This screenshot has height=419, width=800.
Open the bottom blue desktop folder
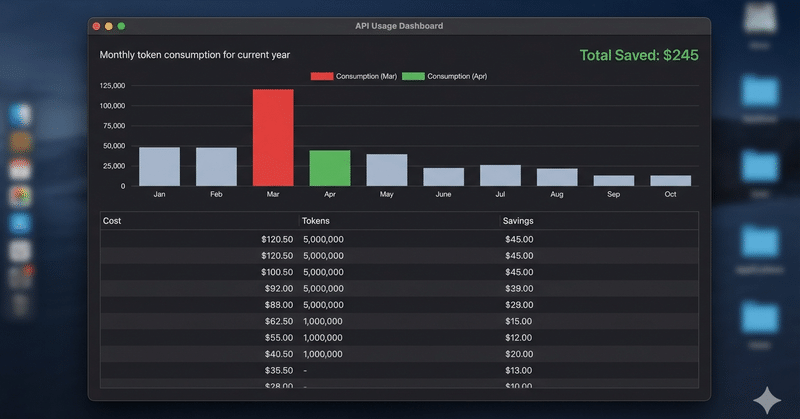760,317
